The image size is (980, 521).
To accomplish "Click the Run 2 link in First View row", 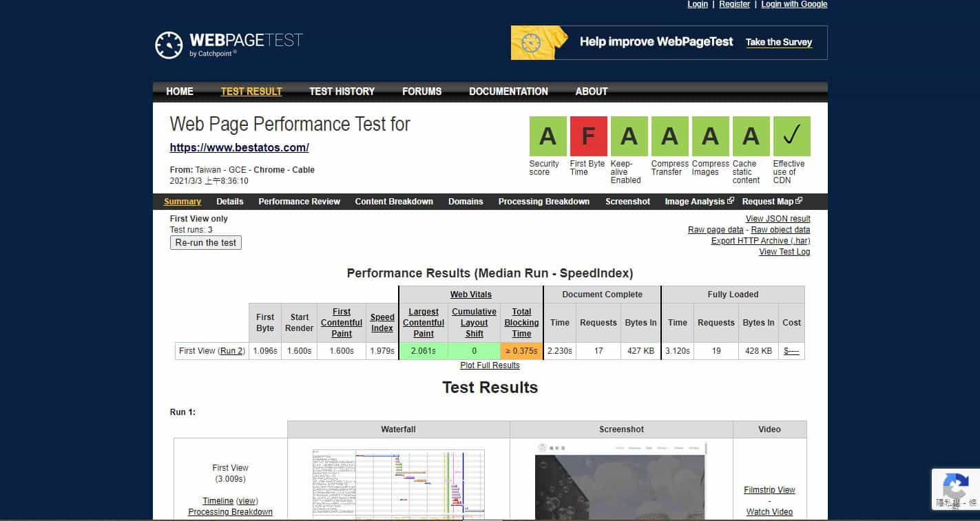I will (231, 351).
